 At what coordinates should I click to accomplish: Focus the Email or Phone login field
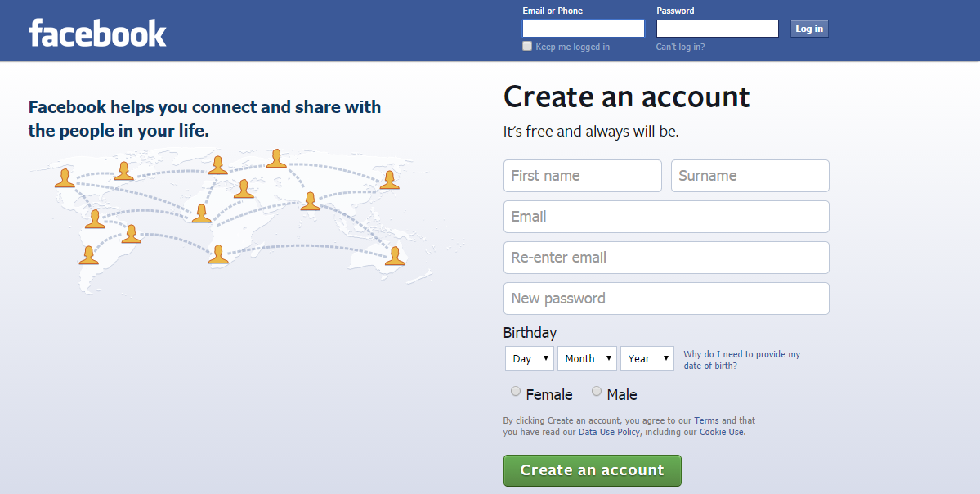583,29
